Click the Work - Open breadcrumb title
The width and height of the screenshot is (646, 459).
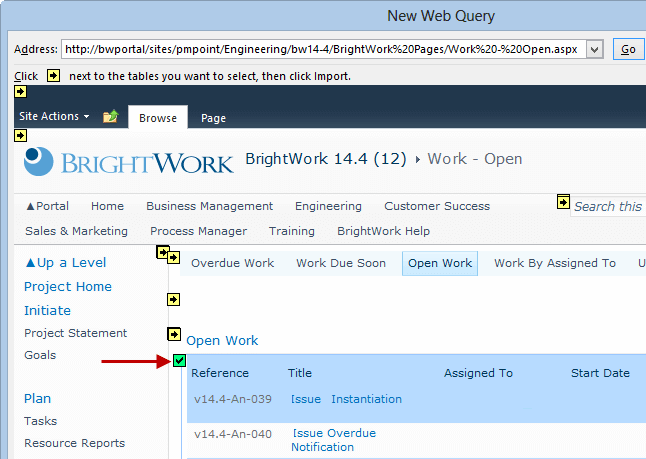475,159
